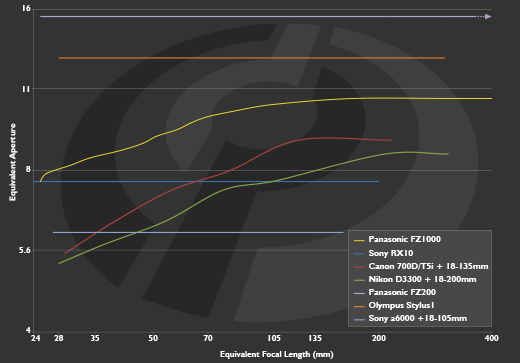
Task: Click the 28 tick label on focal axis
Action: 59,338
